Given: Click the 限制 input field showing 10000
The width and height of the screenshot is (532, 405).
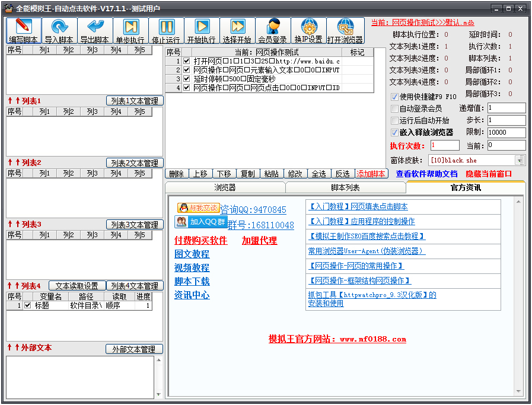Looking at the screenshot, I should 506,132.
